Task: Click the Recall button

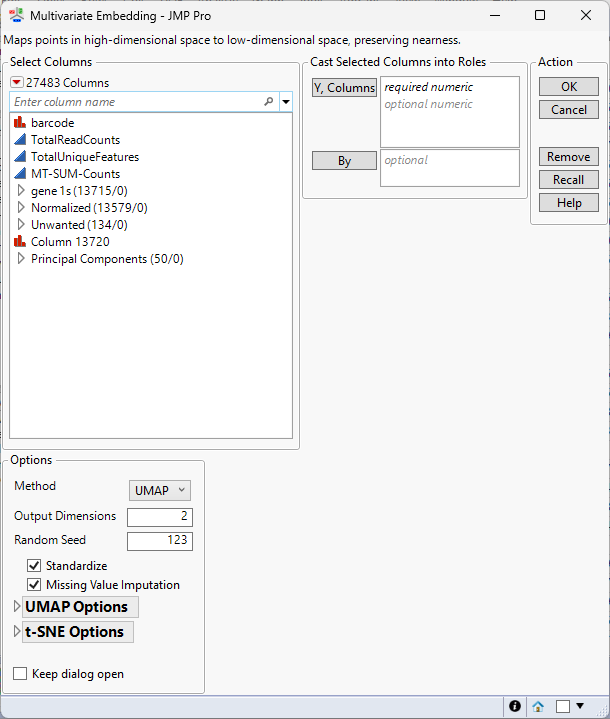Action: coord(569,179)
